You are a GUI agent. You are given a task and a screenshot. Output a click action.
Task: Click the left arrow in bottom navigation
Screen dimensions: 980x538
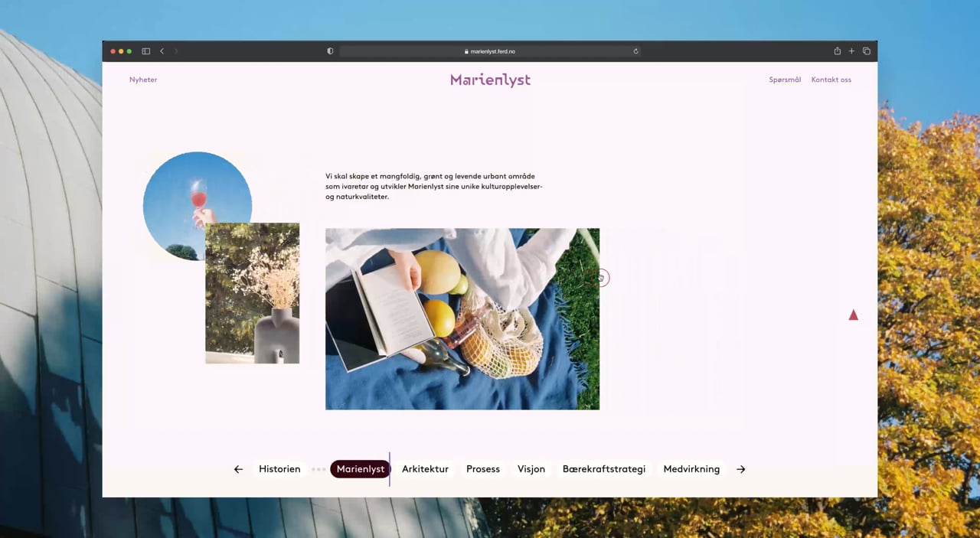pos(238,469)
